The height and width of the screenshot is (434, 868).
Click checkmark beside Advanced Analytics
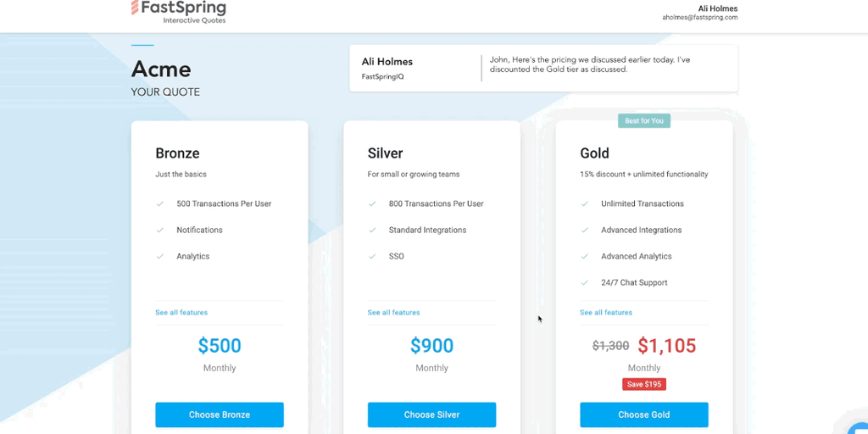584,256
